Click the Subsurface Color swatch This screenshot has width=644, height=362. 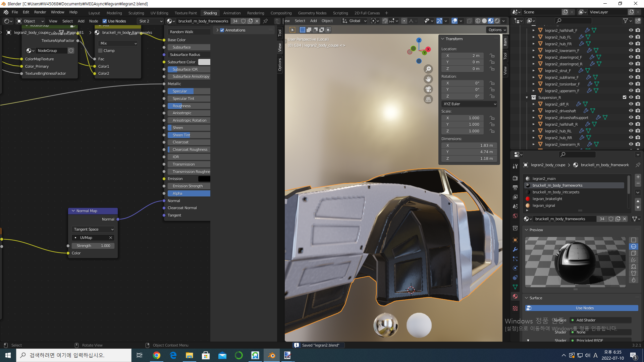[x=204, y=62]
